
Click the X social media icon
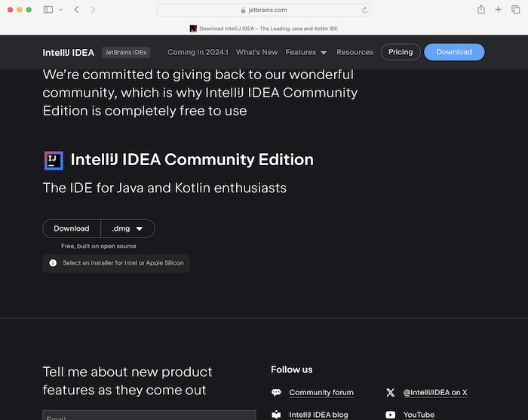click(x=390, y=393)
